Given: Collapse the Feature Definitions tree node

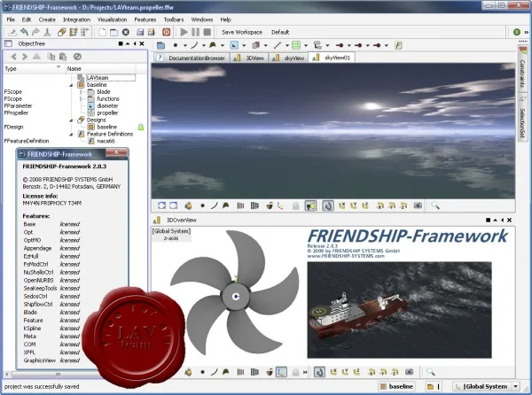Looking at the screenshot, I should pos(71,134).
